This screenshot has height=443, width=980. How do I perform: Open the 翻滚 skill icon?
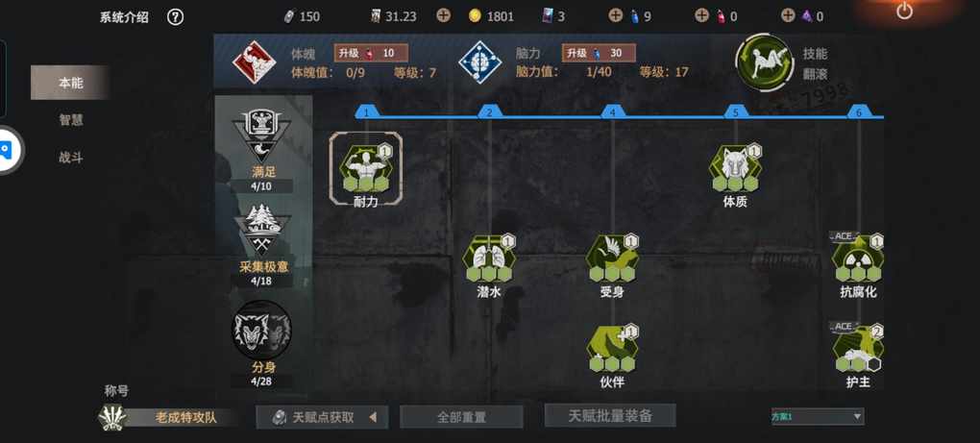tap(765, 62)
